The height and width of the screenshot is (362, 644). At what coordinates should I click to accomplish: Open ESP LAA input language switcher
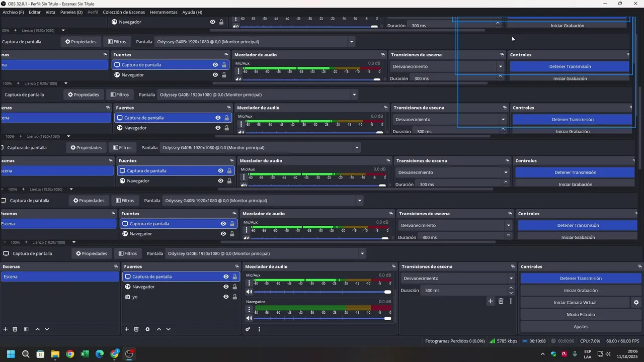tap(588, 354)
